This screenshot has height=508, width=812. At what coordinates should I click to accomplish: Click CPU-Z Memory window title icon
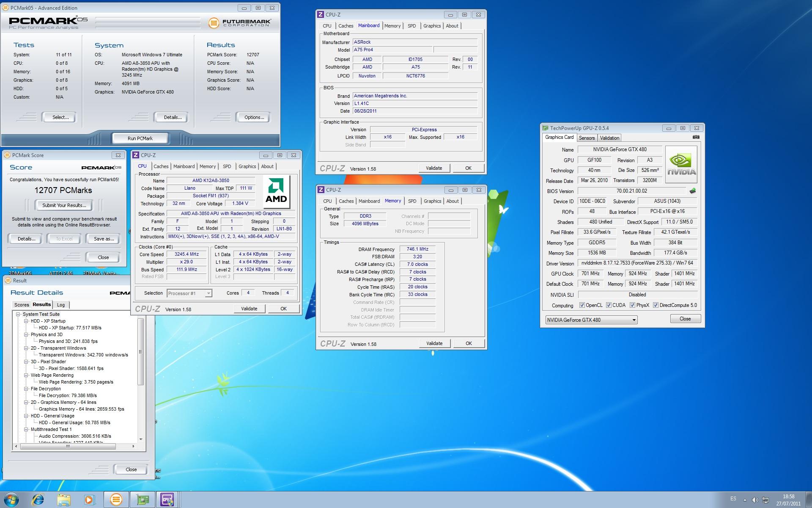pyautogui.click(x=321, y=190)
